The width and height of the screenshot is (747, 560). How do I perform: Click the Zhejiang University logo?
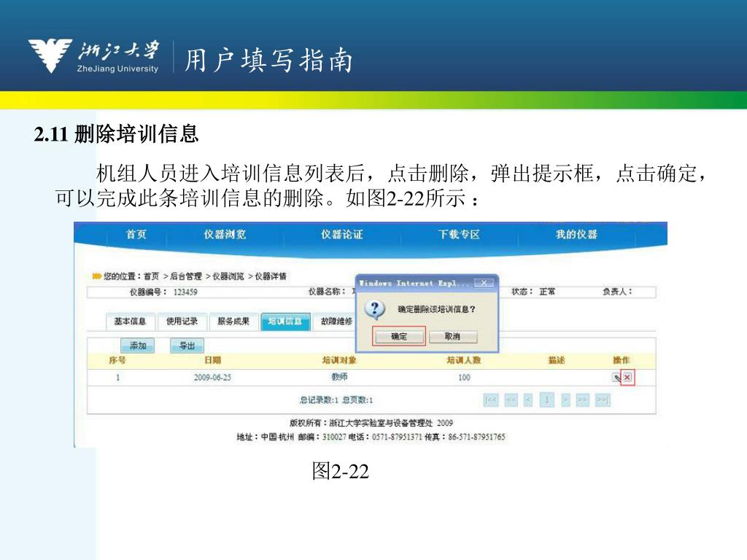(x=94, y=57)
